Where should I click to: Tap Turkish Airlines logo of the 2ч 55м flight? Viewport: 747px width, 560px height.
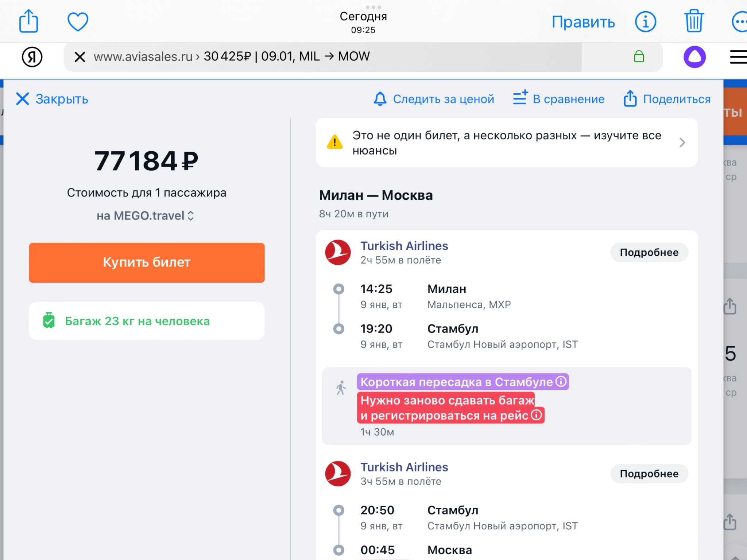click(338, 252)
